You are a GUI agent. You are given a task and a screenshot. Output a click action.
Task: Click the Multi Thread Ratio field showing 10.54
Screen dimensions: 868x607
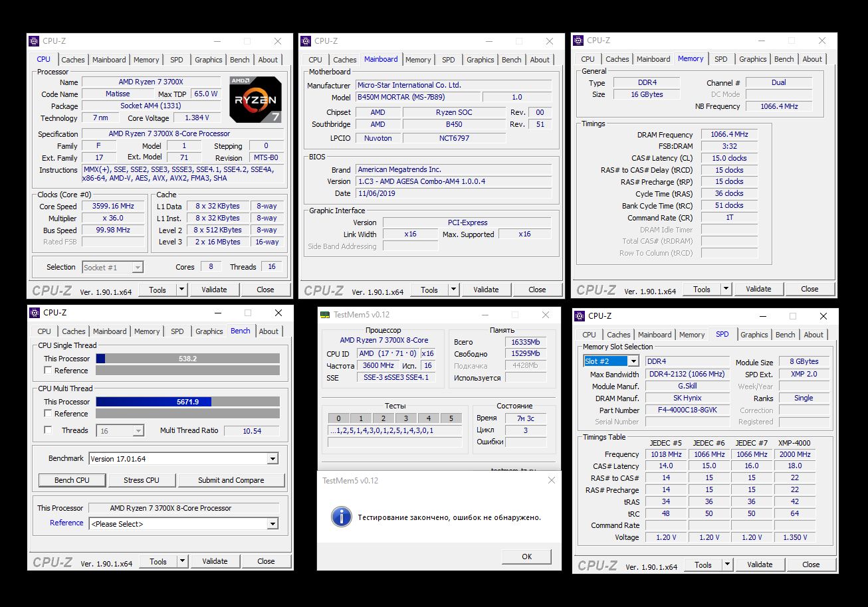click(x=252, y=431)
